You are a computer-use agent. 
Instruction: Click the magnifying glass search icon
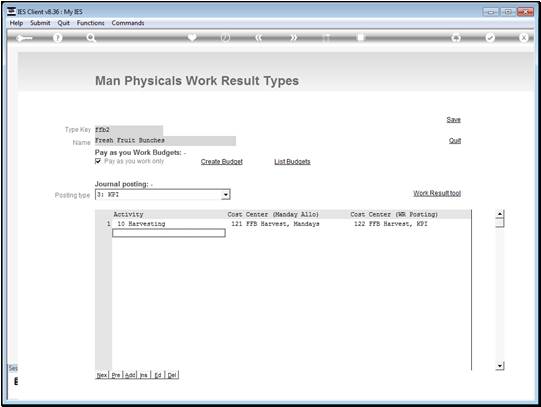[91, 38]
